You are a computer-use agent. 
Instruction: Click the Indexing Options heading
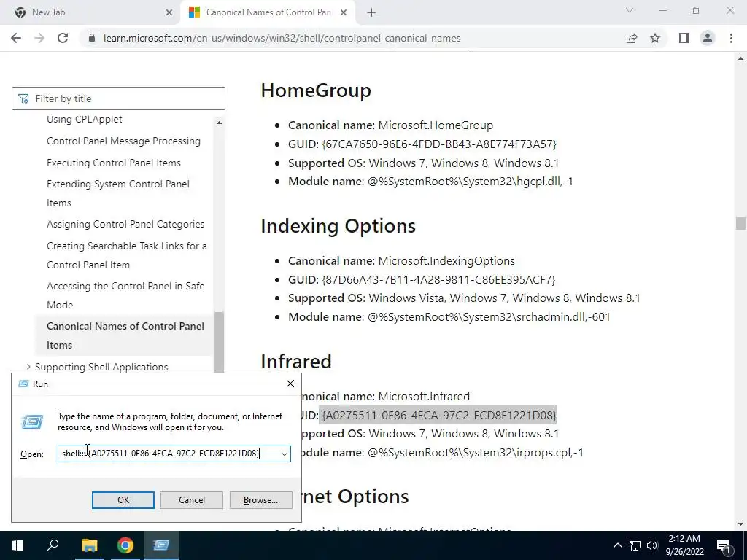338,226
